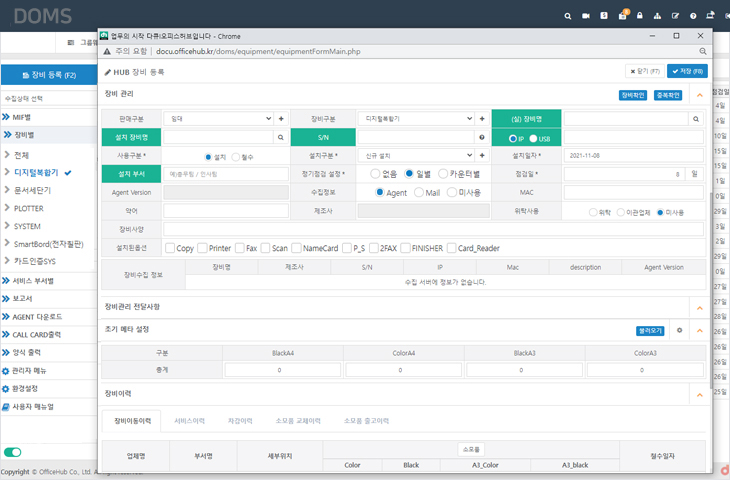This screenshot has width=730, height=480.
Task: Check the Card_Reader option checkbox
Action: coord(451,248)
